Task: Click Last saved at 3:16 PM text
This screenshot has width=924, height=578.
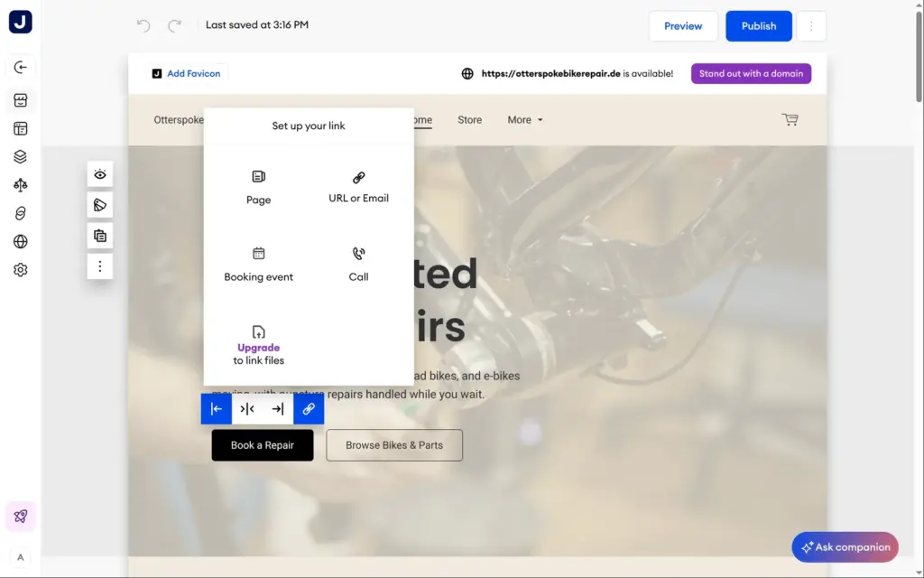Action: [x=257, y=24]
